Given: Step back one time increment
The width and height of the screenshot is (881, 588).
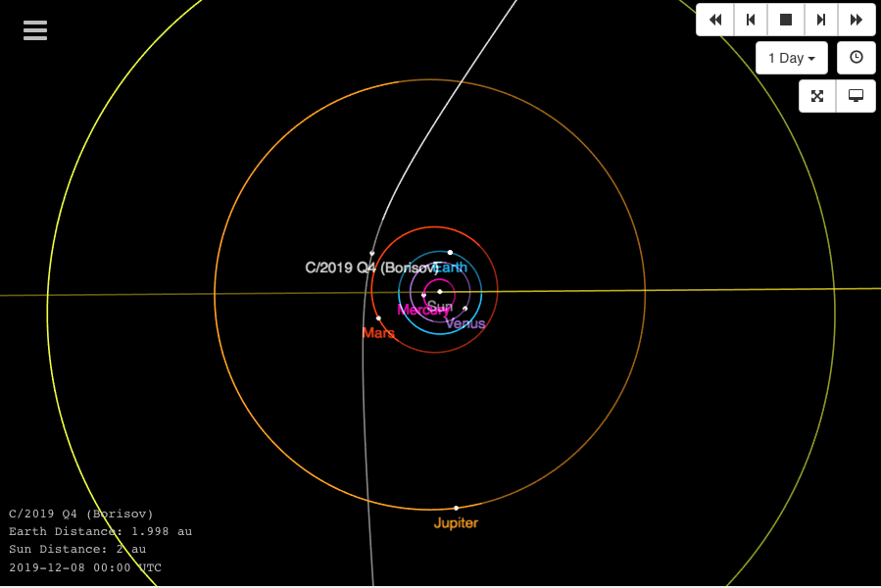Looking at the screenshot, I should pos(751,20).
